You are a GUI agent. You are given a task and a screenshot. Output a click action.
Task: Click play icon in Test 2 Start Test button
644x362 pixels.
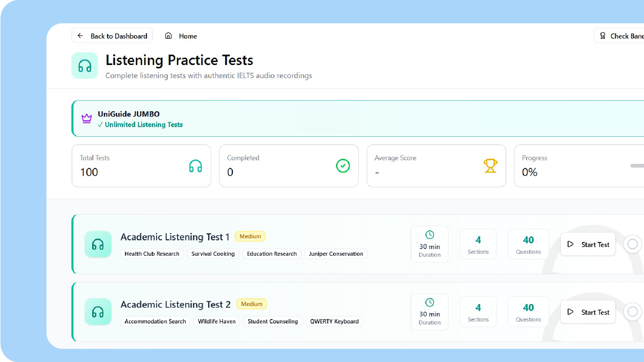click(570, 312)
